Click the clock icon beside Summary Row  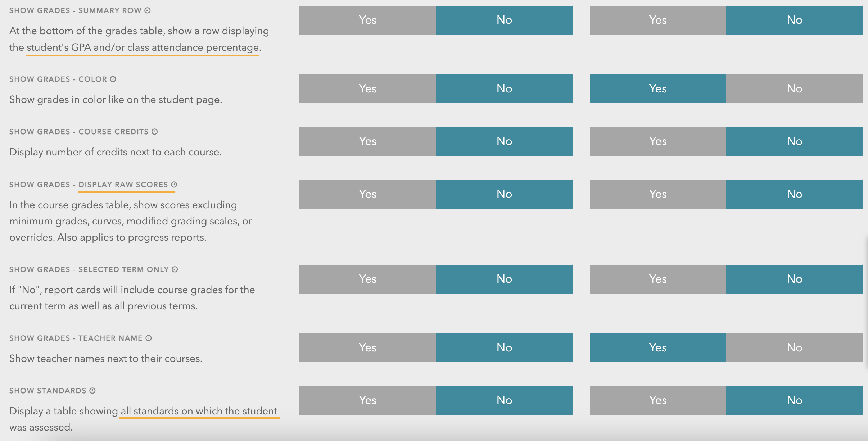tap(148, 10)
